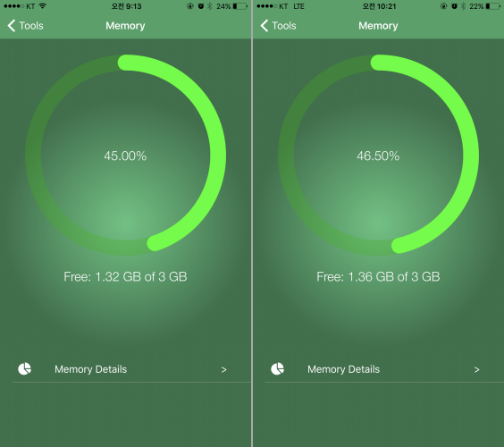This screenshot has height=447, width=504.
Task: Tap the Bluetooth icon in right status bar
Action: pos(463,6)
